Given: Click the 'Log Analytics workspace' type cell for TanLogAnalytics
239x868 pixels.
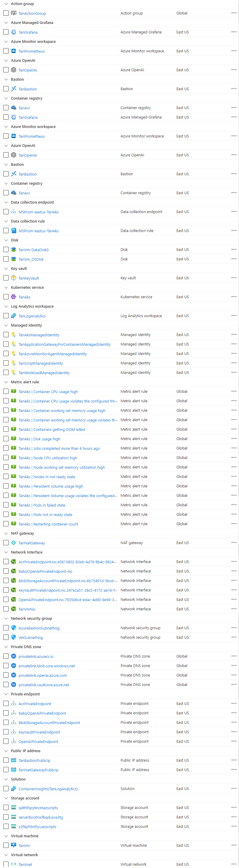Looking at the screenshot, I should (x=141, y=316).
